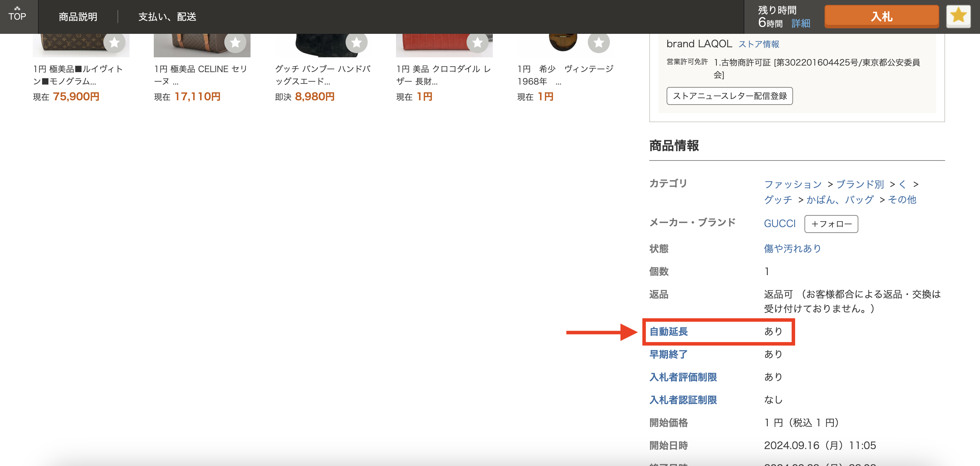Click the orange 入札 bid button
This screenshot has height=466, width=980.
click(881, 16)
